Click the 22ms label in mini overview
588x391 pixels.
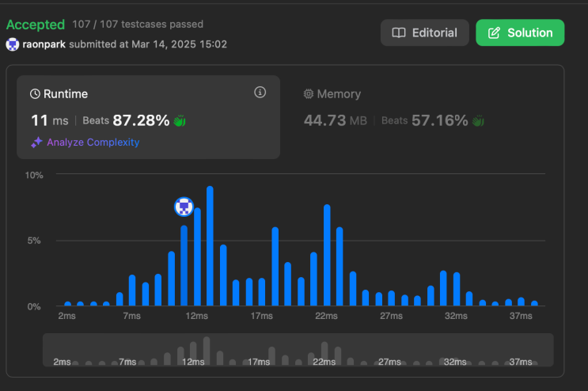324,362
